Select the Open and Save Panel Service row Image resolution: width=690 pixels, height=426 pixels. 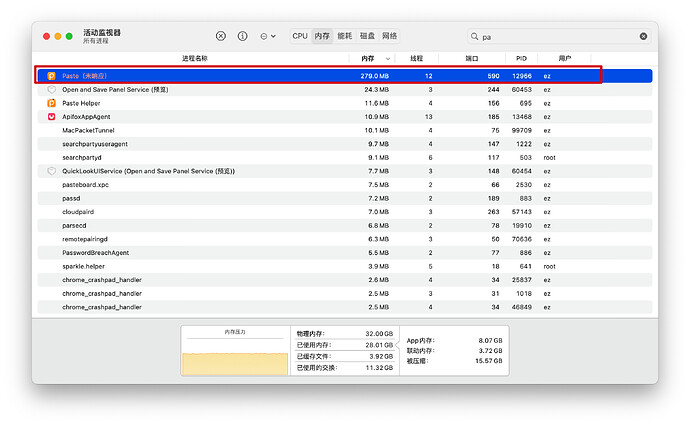pos(345,90)
